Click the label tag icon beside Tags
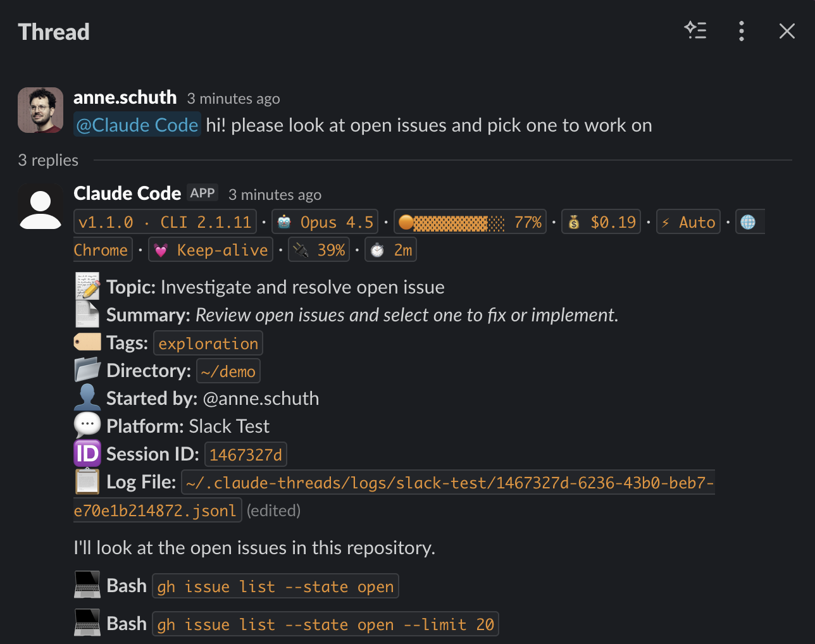Image resolution: width=815 pixels, height=644 pixels. pos(87,342)
